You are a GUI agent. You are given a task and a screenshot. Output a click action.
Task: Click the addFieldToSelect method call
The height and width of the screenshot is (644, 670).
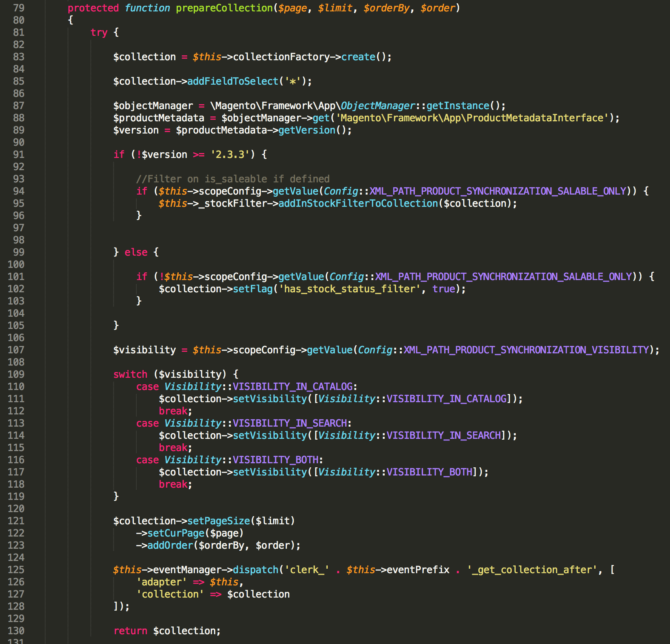pos(232,81)
